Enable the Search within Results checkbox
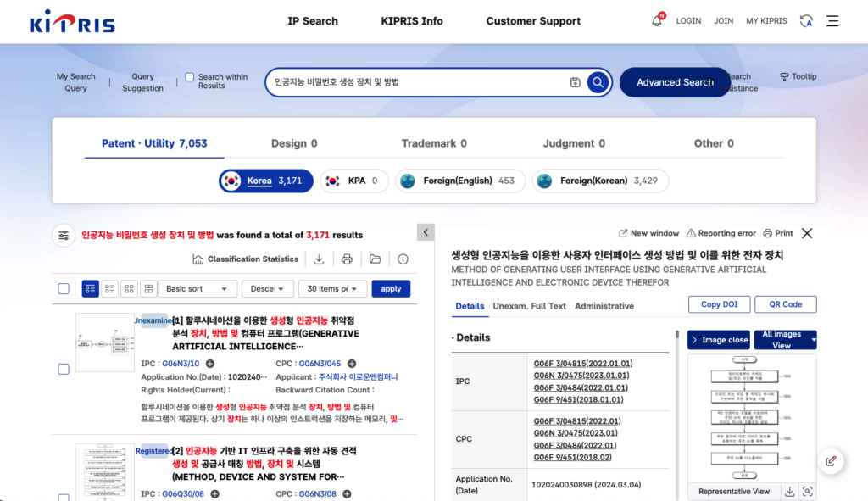The image size is (868, 501). pos(190,77)
